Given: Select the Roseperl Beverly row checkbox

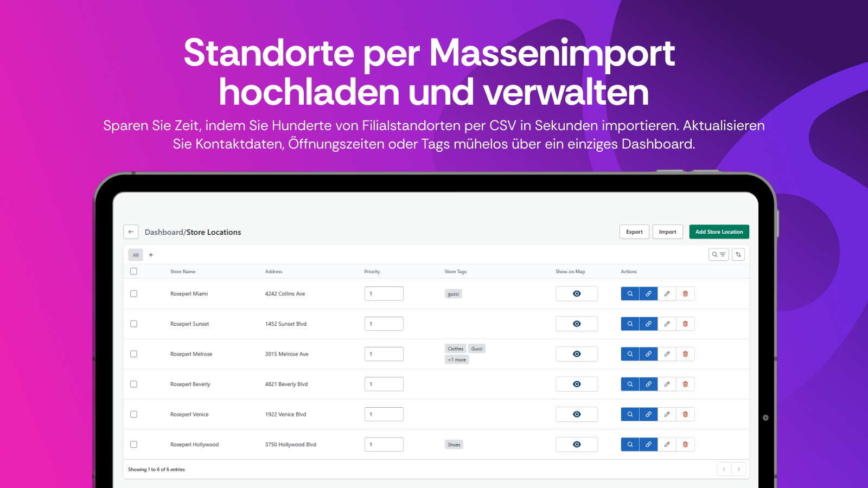Looking at the screenshot, I should click(x=133, y=384).
